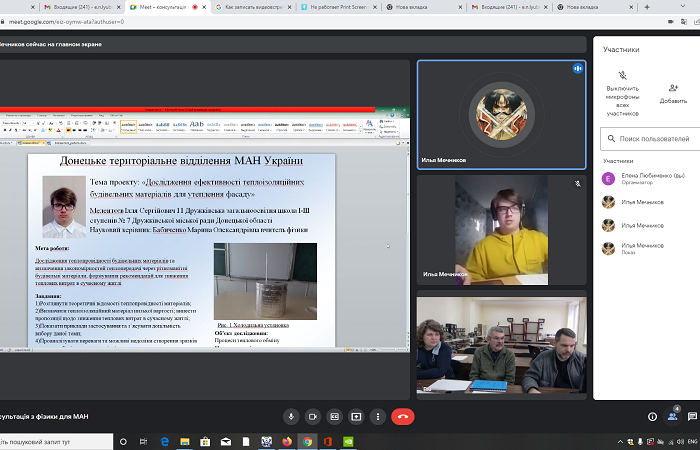Click the yellow-hoodie participant video tile
Viewport: 700px width, 450px height.
[x=501, y=230]
